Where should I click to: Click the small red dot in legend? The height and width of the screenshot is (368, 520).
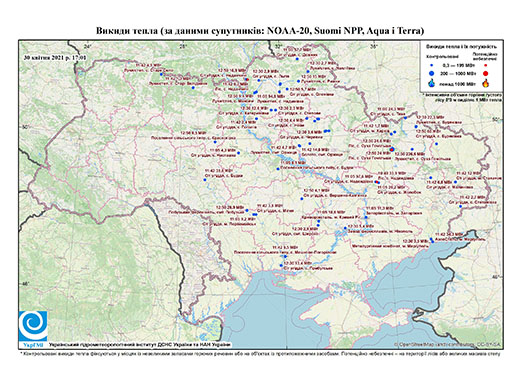pos(486,65)
